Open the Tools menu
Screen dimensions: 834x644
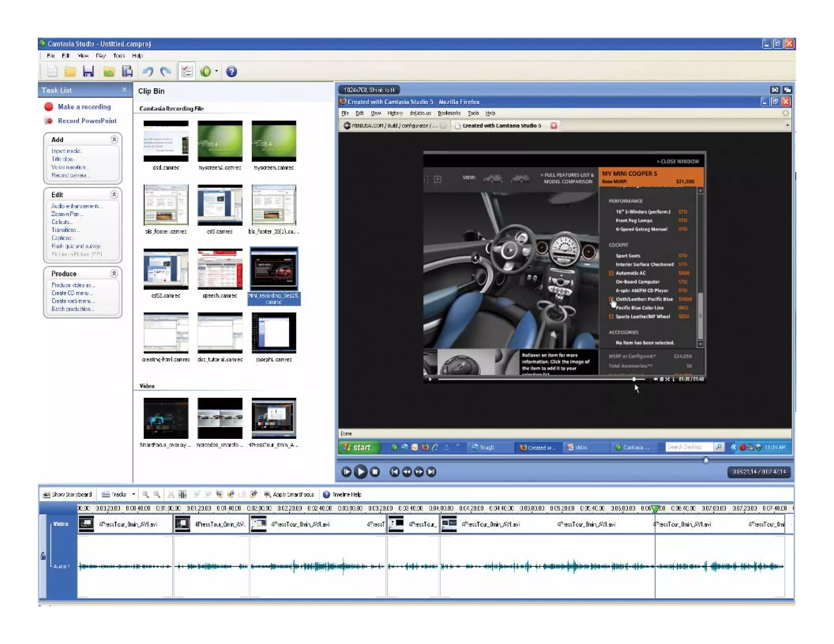[119, 56]
